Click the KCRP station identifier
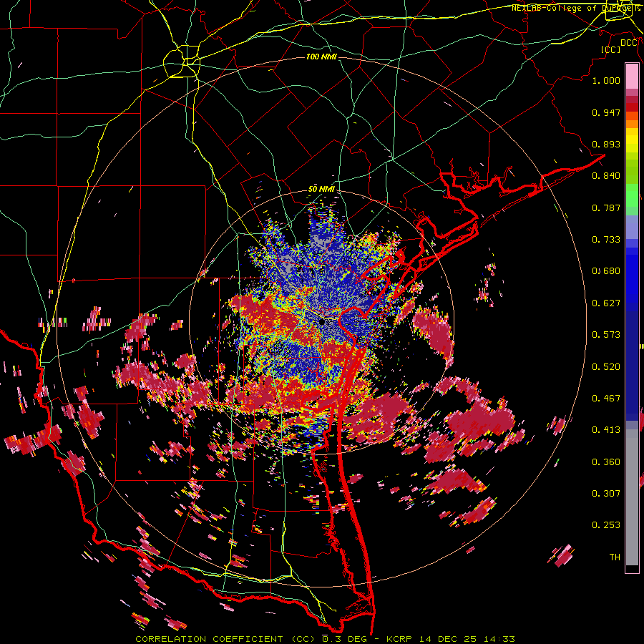Screen dimensions: 644x644 [398, 639]
